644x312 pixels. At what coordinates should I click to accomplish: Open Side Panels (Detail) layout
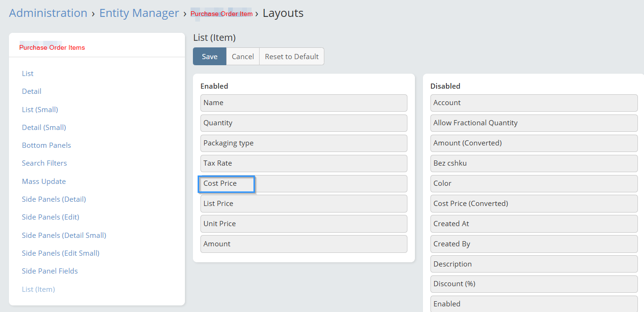[54, 199]
